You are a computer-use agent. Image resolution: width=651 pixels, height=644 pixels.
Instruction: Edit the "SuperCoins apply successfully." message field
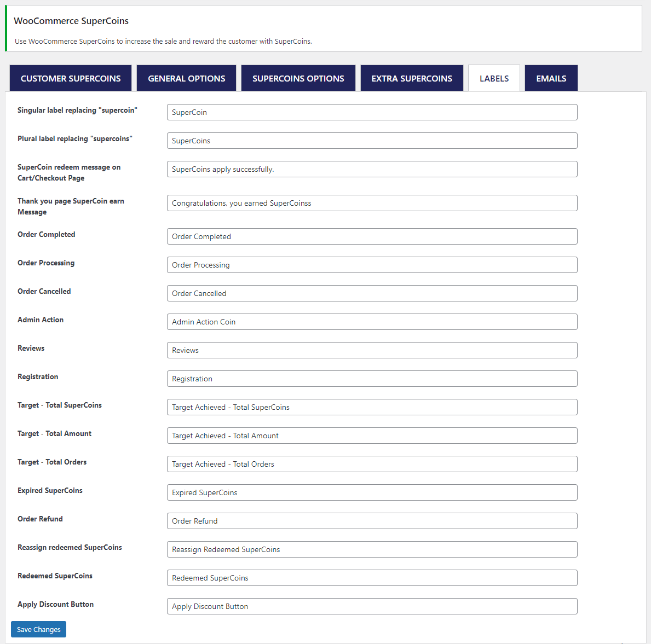[x=372, y=169]
